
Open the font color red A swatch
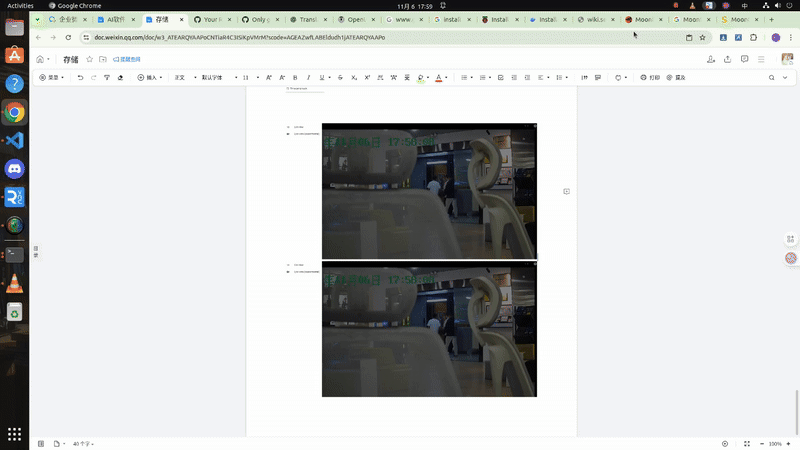[x=438, y=77]
